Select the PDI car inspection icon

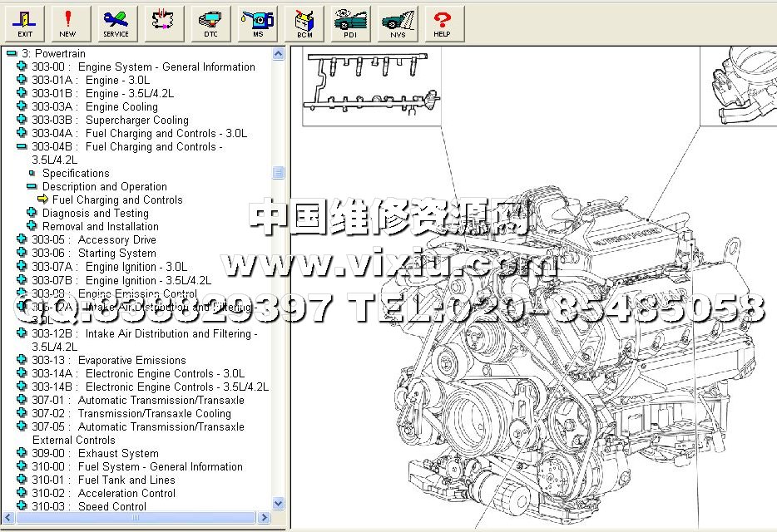coord(350,22)
